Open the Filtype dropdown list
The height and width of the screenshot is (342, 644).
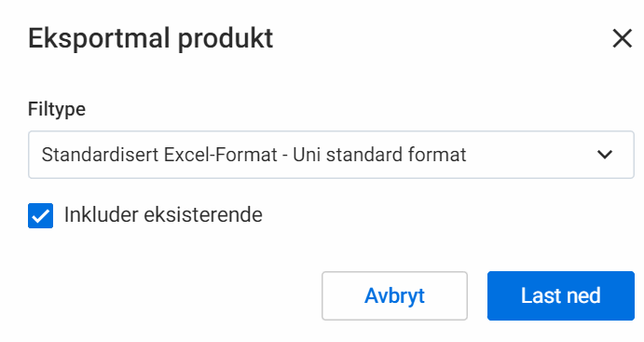tap(331, 155)
